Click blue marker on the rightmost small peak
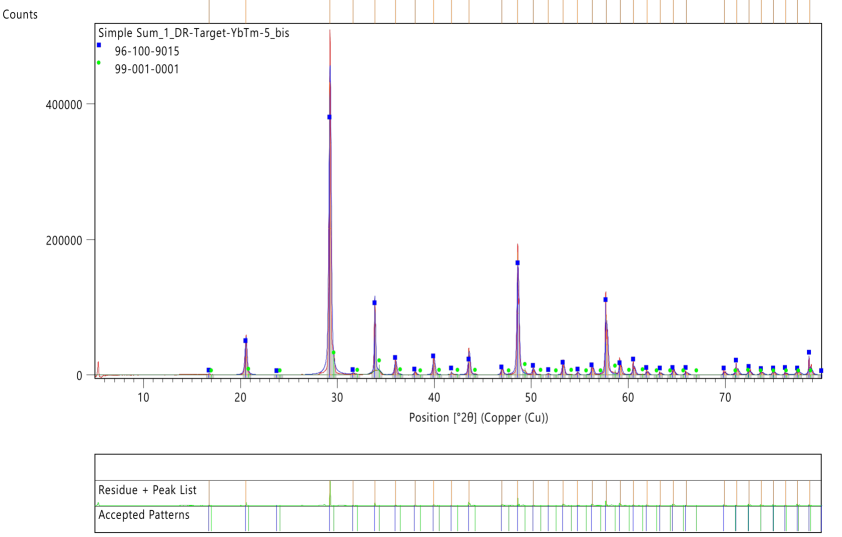The width and height of the screenshot is (842, 537). 809,353
